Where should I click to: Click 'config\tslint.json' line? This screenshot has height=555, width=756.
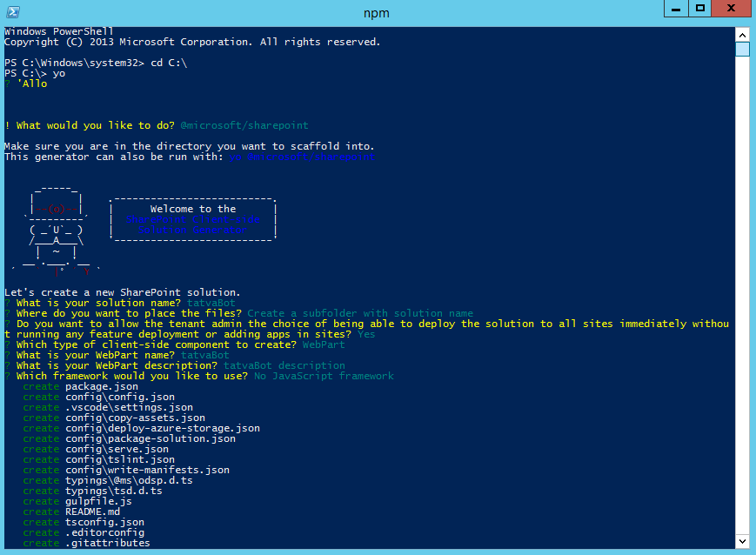120,459
